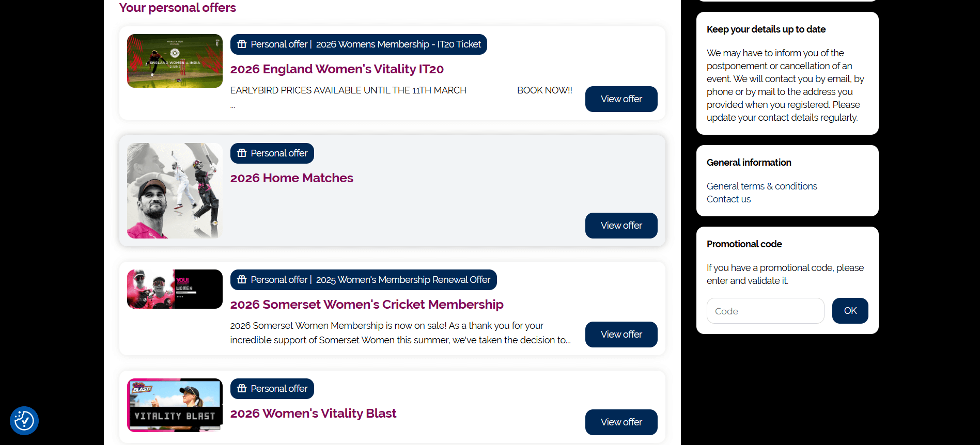Click gift icon on England Women's IT20 badge
980x445 pixels.
click(x=242, y=44)
